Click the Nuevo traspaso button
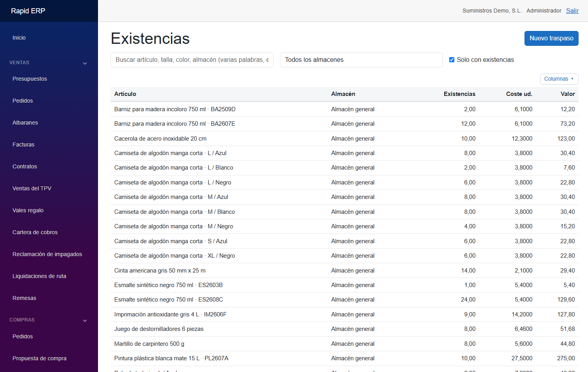 551,38
